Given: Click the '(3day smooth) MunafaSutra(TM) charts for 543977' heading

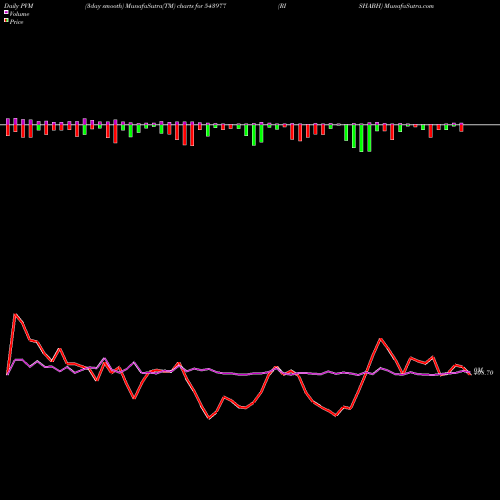Looking at the screenshot, I should (156, 6).
